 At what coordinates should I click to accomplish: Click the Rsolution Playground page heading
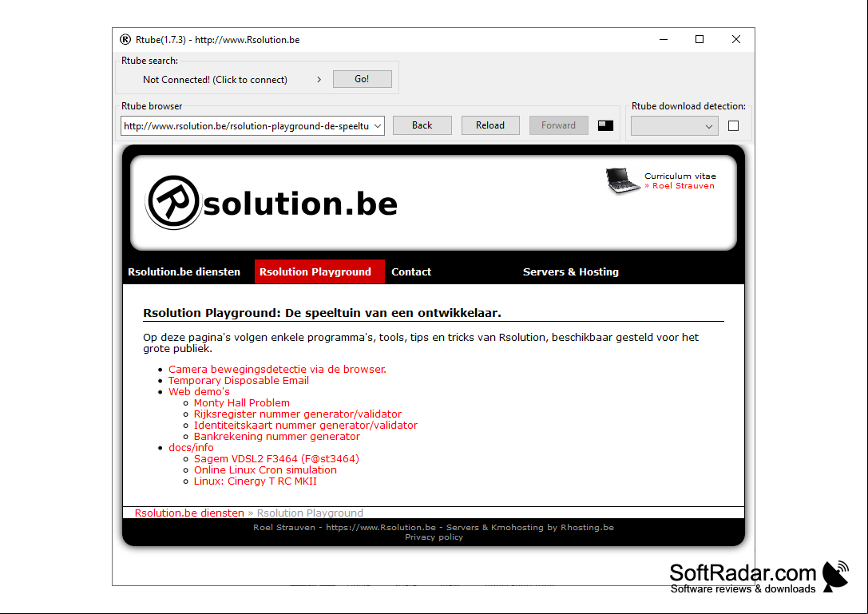pyautogui.click(x=322, y=313)
